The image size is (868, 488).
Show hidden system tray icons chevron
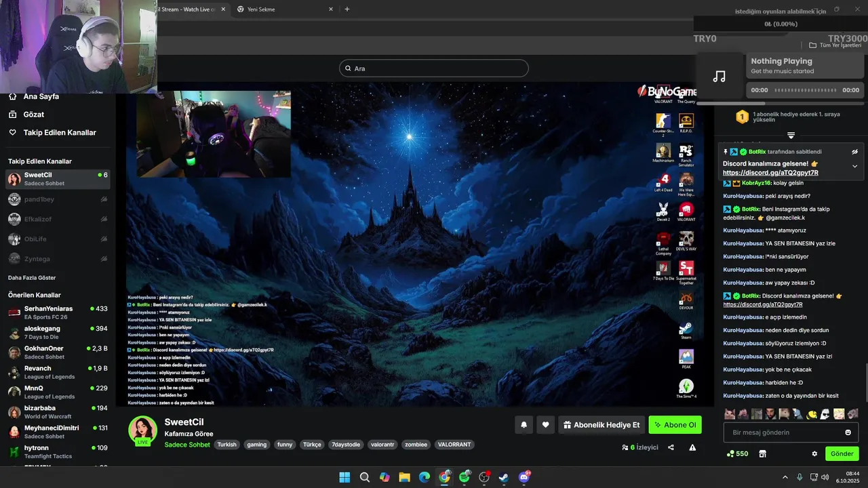(785, 477)
